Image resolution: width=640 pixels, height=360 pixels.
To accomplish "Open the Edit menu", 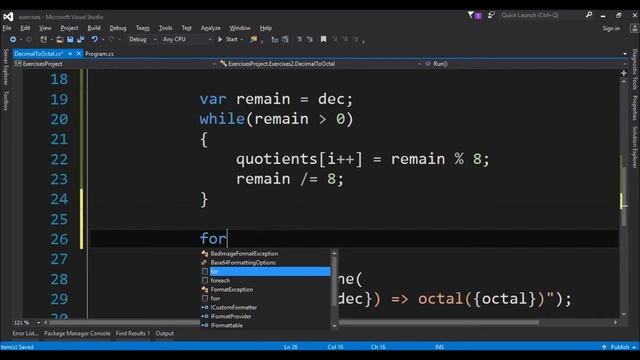I will point(25,28).
